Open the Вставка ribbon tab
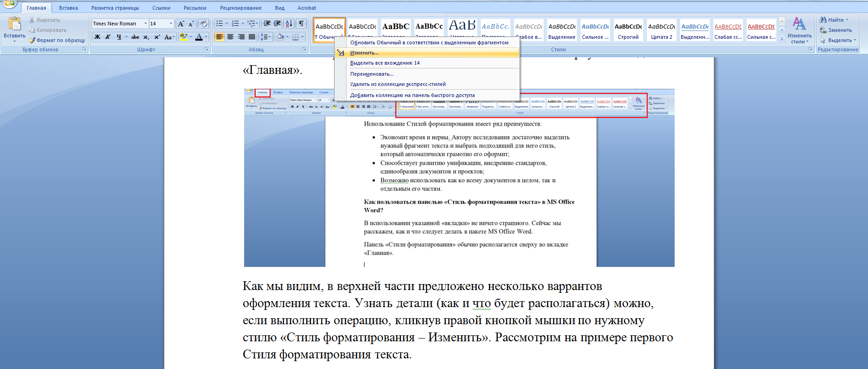The image size is (868, 369). (x=68, y=8)
